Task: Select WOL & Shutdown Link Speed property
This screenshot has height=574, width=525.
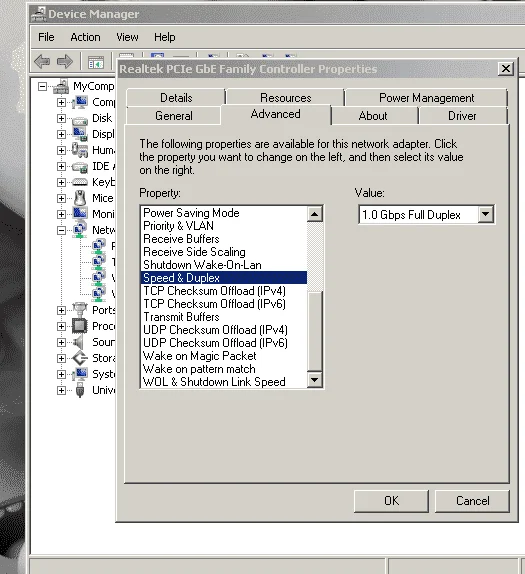Action: click(x=223, y=381)
